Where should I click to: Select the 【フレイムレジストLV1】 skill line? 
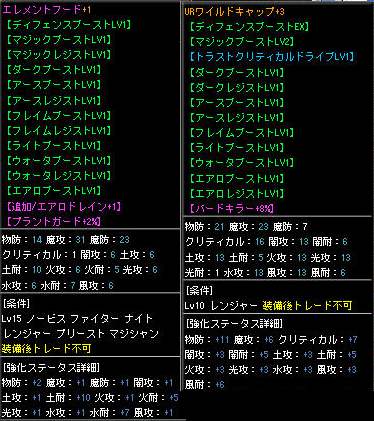click(59, 130)
